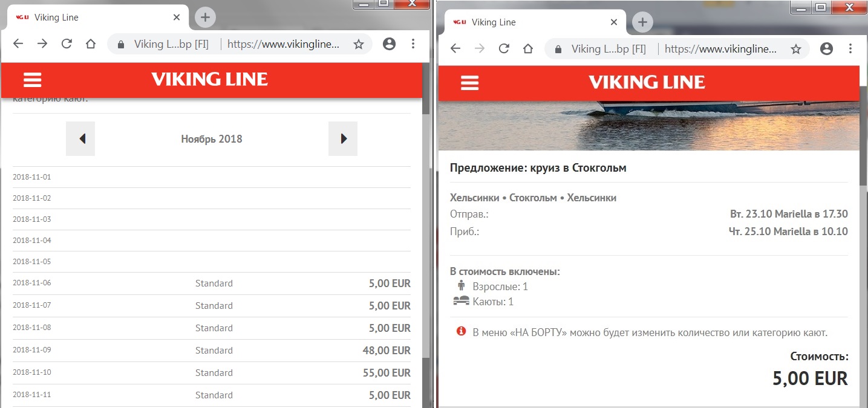This screenshot has height=408, width=868.
Task: Click date row 2018-11-03
Action: (x=212, y=219)
